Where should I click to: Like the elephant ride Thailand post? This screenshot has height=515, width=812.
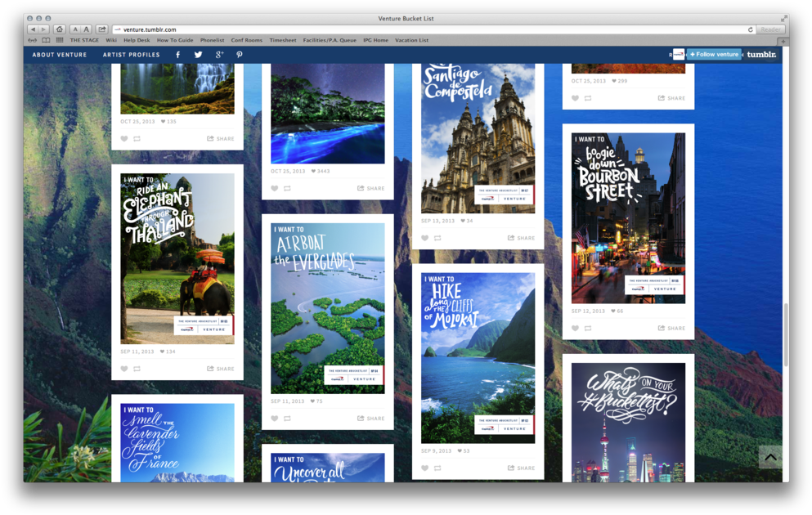click(x=123, y=368)
